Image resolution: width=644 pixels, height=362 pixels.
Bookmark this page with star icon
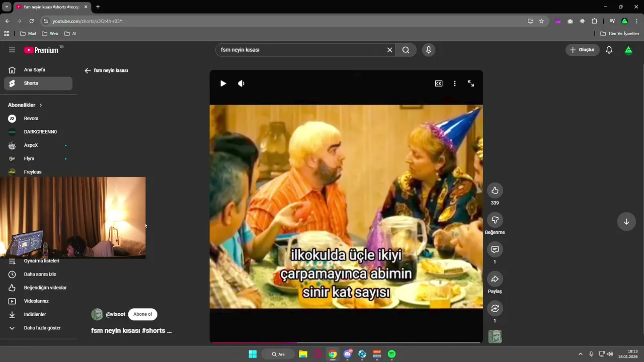tap(541, 21)
